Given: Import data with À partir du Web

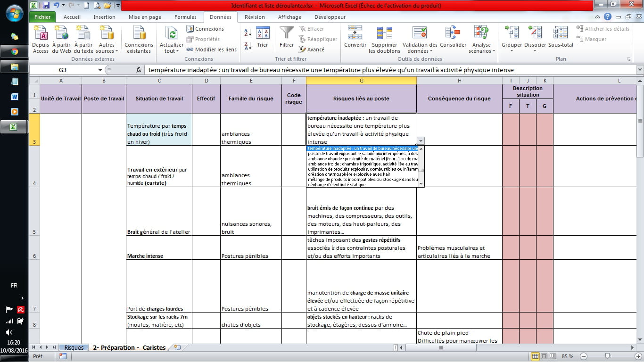Looking at the screenshot, I should (x=62, y=40).
